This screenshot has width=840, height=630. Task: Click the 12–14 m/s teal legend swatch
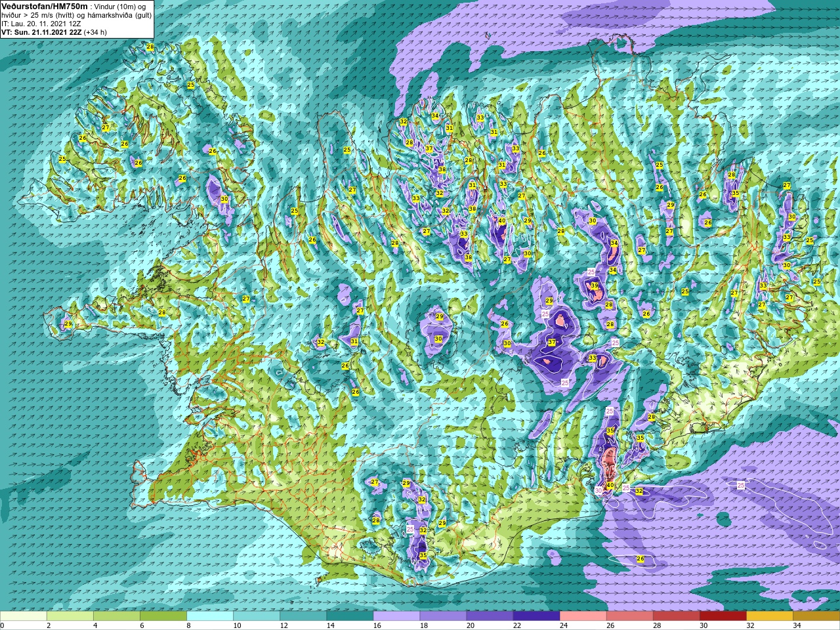pos(303,616)
